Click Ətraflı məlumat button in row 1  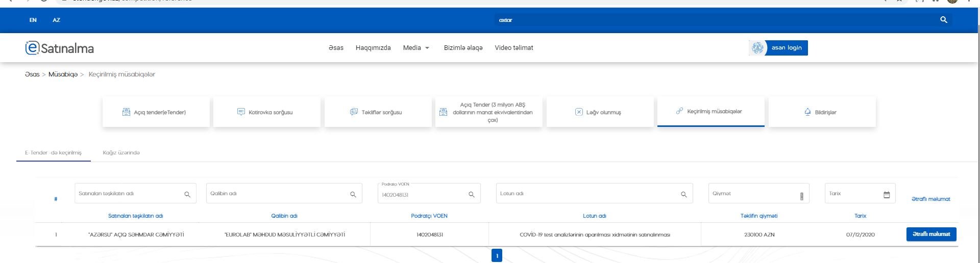pyautogui.click(x=931, y=234)
